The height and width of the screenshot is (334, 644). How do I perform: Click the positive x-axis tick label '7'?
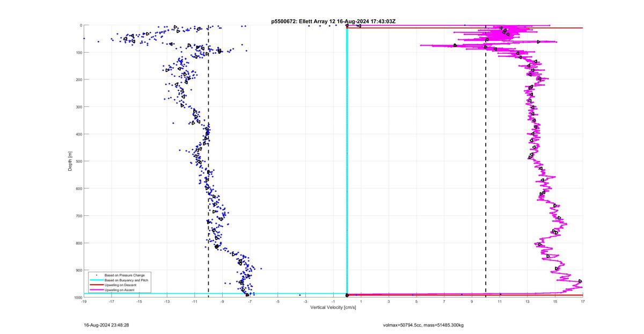[444, 302]
